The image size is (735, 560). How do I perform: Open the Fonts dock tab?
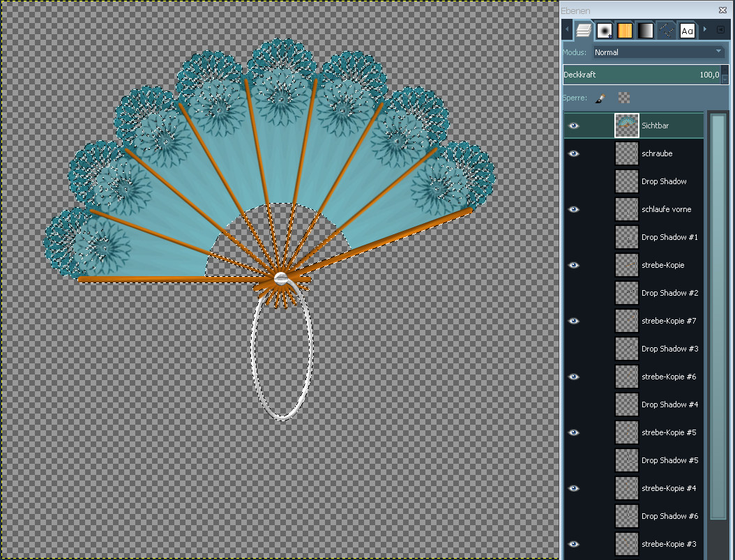pyautogui.click(x=688, y=30)
